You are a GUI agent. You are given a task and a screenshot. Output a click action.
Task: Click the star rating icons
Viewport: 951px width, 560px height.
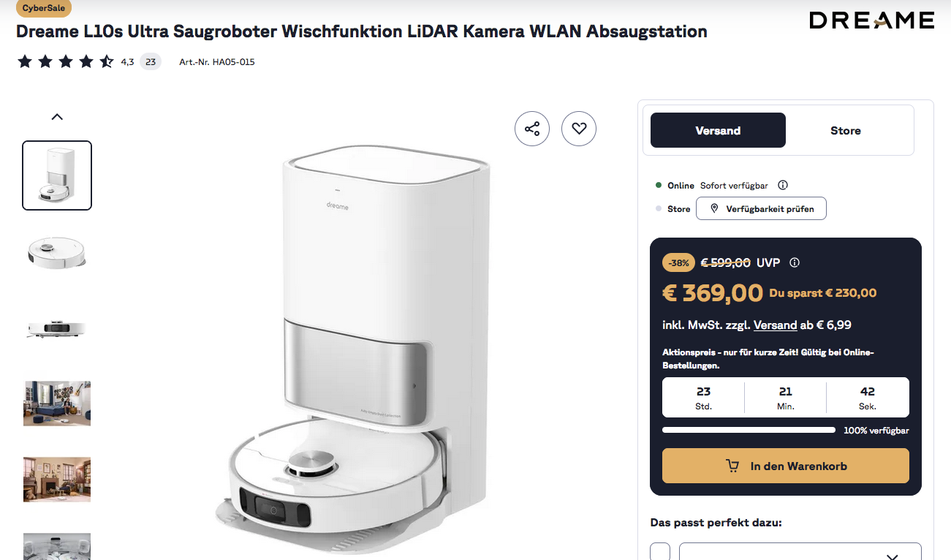coord(66,61)
